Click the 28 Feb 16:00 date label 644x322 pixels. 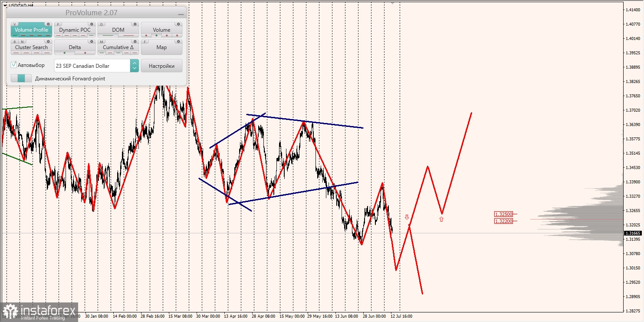pyautogui.click(x=152, y=316)
